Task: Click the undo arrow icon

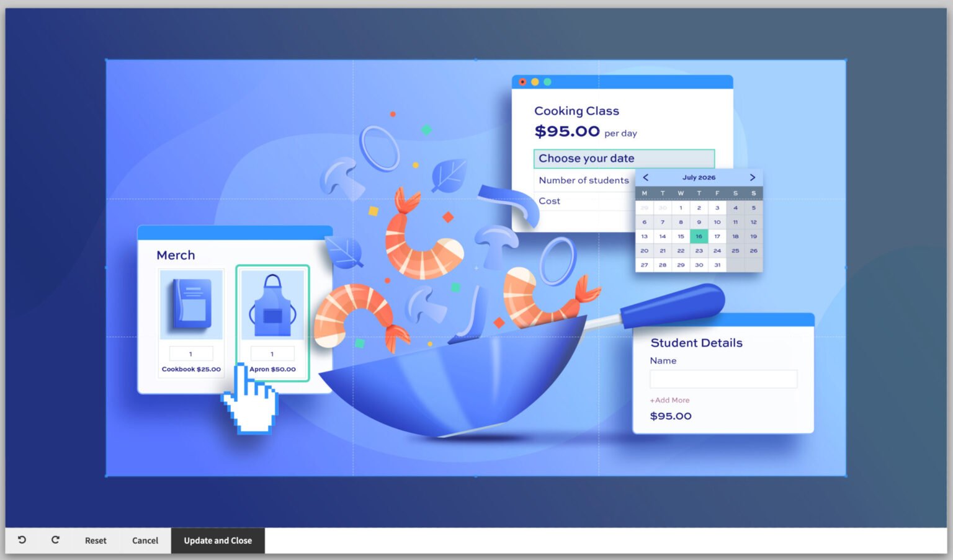Action: coord(22,540)
